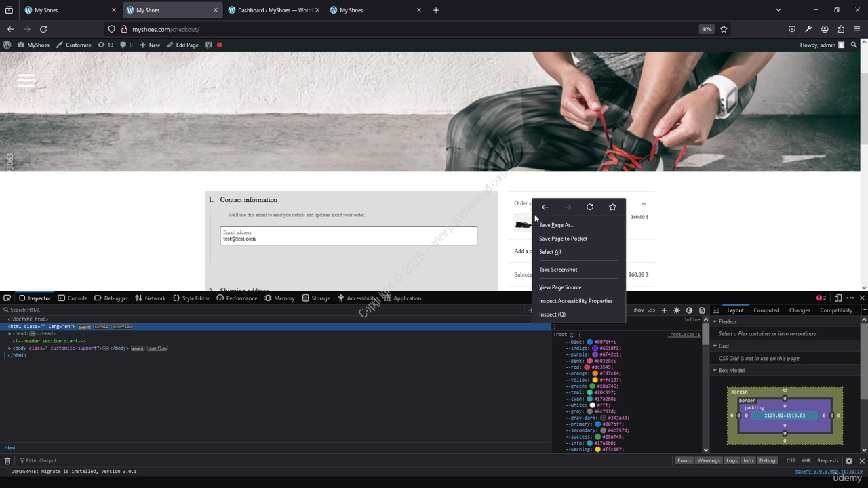
Task: Open jquery-3.0.0.min.js source link
Action: [x=829, y=471]
